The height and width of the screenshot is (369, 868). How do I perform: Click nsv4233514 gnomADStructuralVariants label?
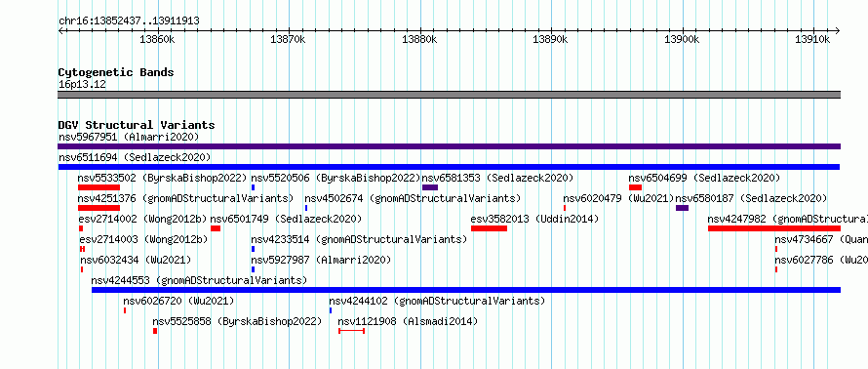coord(359,239)
